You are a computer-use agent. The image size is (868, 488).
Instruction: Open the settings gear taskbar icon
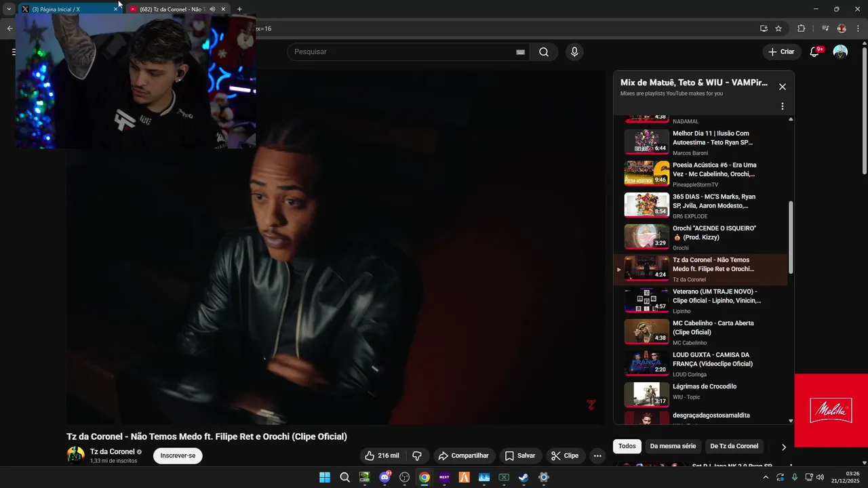[543, 477]
